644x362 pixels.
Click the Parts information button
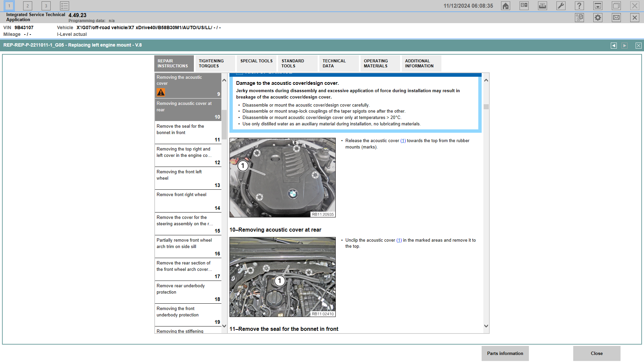click(505, 353)
